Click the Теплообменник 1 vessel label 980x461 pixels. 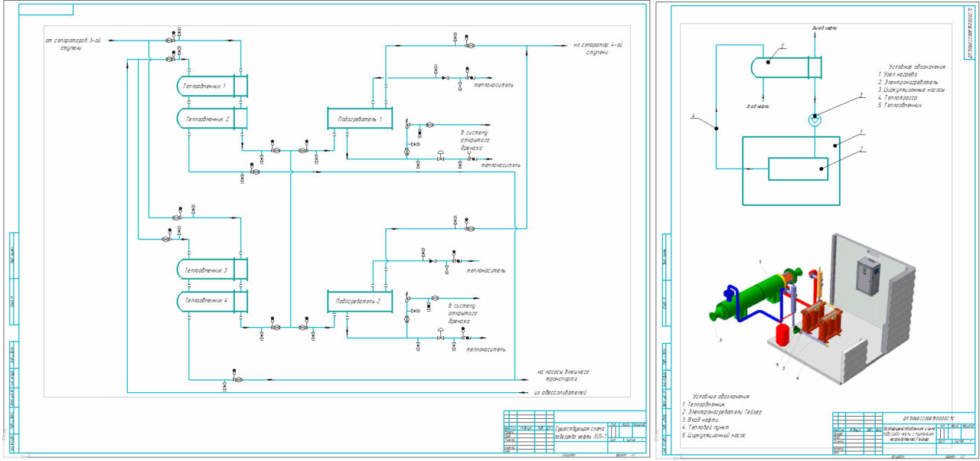pyautogui.click(x=204, y=86)
